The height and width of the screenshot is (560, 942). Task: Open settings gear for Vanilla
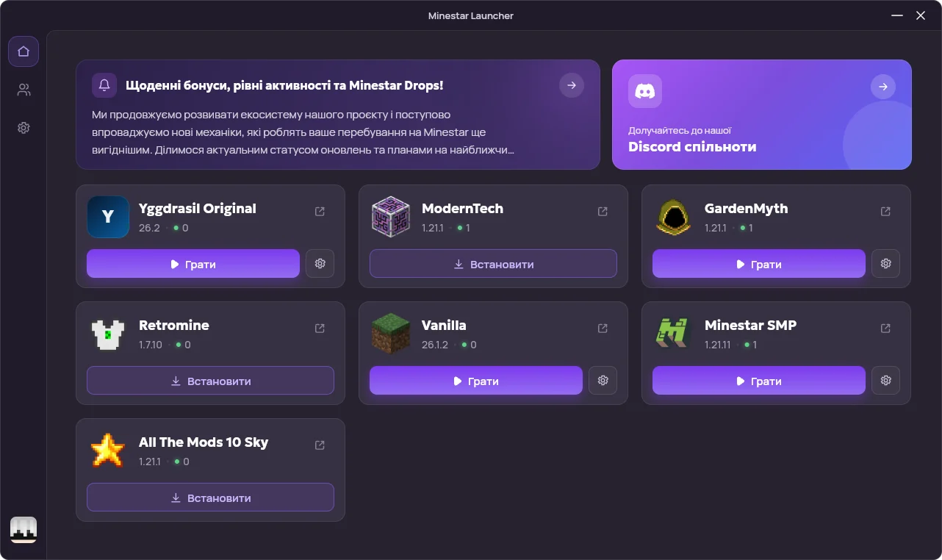(603, 381)
